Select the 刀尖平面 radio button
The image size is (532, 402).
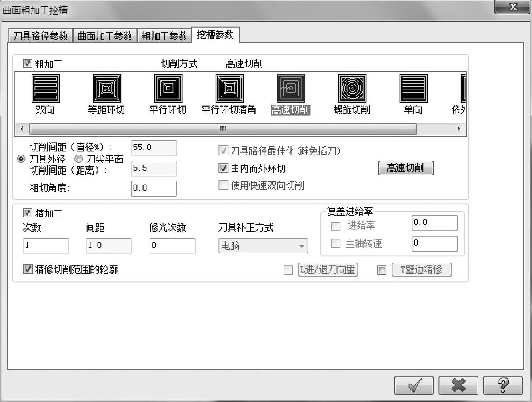point(79,159)
